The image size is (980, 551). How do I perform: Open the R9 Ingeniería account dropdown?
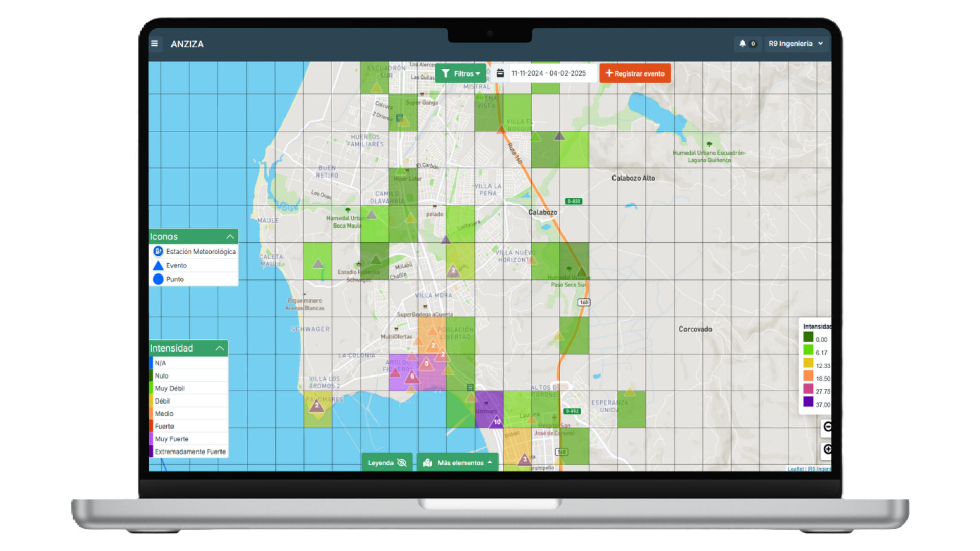click(796, 44)
